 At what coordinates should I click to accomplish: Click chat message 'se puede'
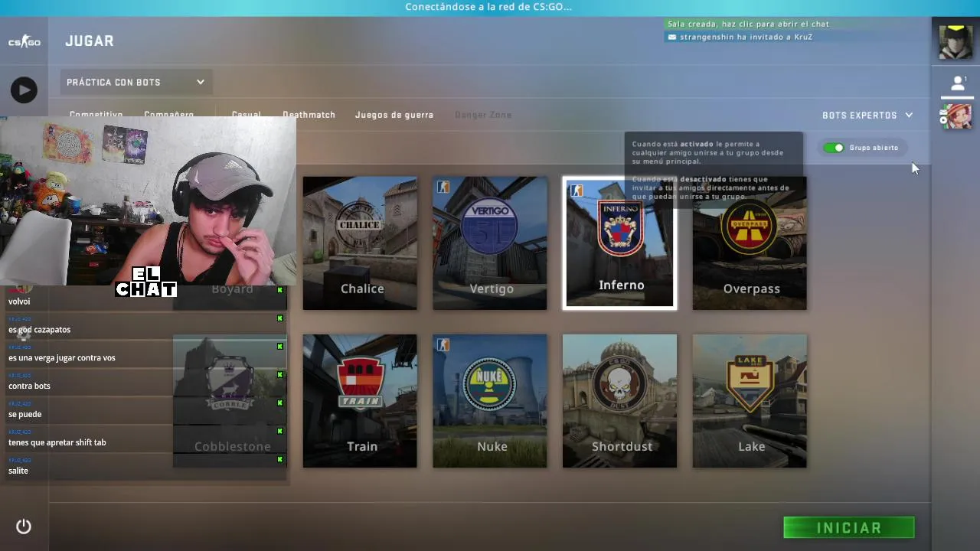(24, 414)
